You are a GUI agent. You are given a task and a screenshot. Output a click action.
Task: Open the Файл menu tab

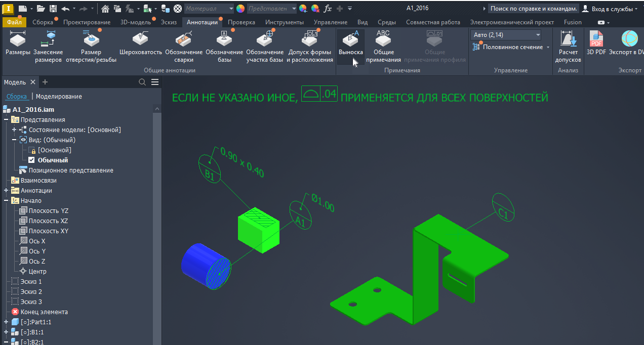coord(14,22)
